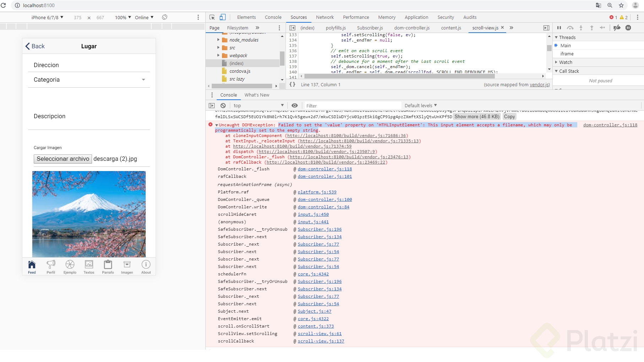Expand the node_modules folder
Viewport: 644px width, 362px height.
[x=218, y=40]
